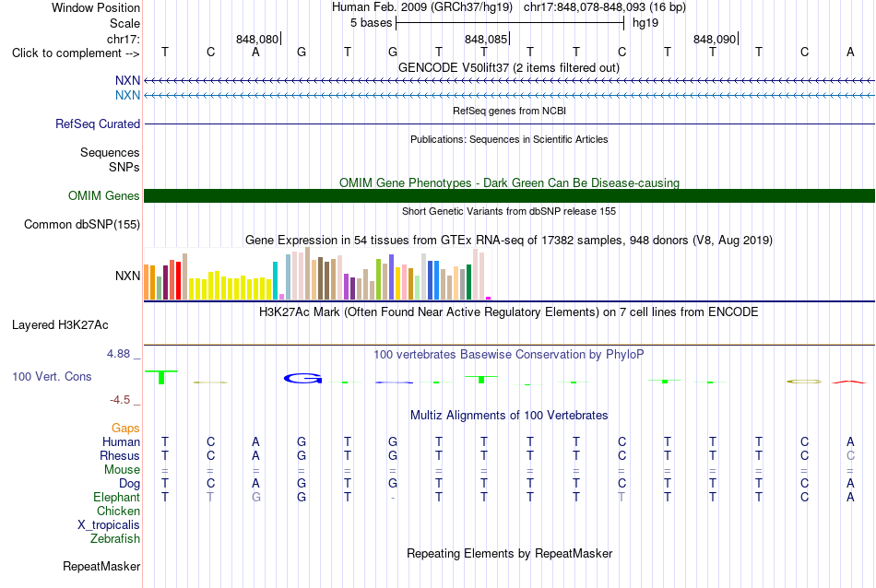Click the Rhesus species row label
This screenshot has height=588, width=876.
pos(120,455)
